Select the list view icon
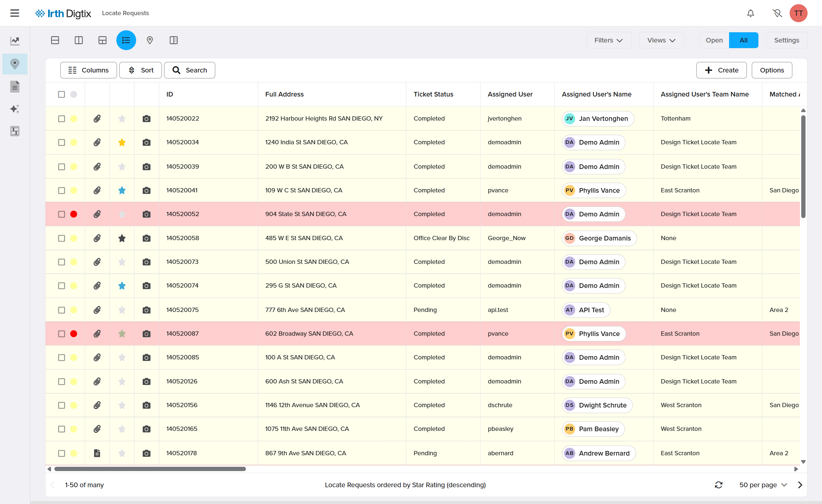 (126, 40)
